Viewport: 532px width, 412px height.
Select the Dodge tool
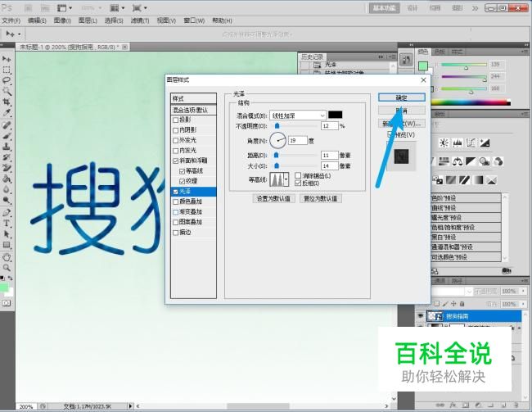click(x=7, y=200)
